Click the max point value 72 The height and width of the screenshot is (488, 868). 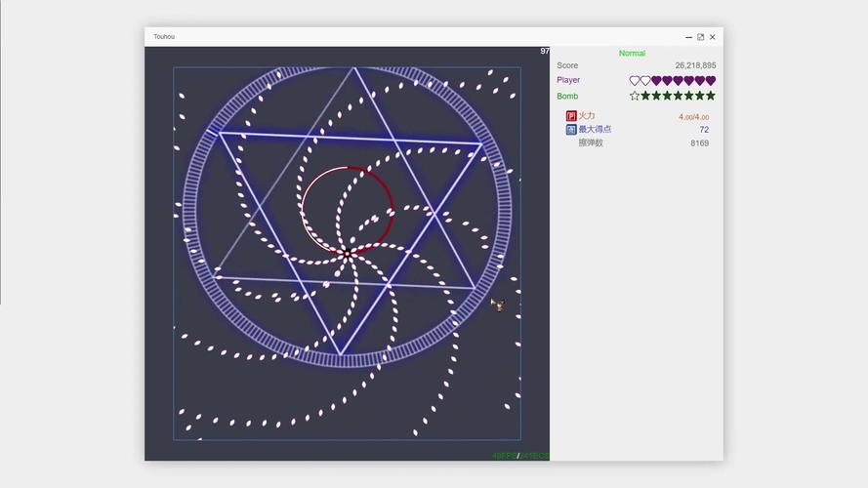click(704, 130)
